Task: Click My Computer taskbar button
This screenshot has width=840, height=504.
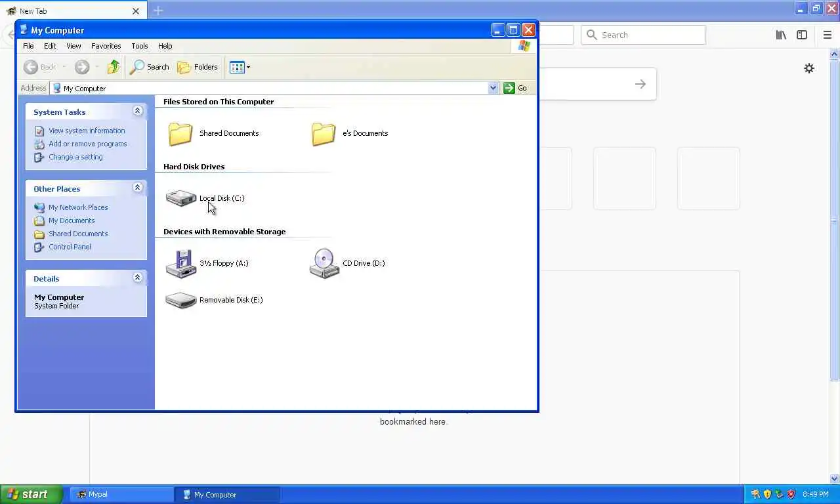Action: (227, 495)
